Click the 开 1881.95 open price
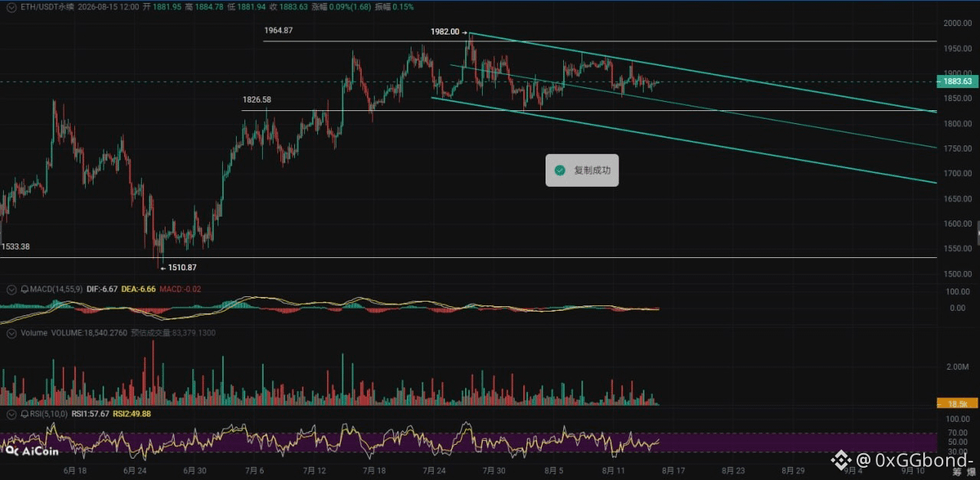980x480 pixels. click(x=162, y=6)
